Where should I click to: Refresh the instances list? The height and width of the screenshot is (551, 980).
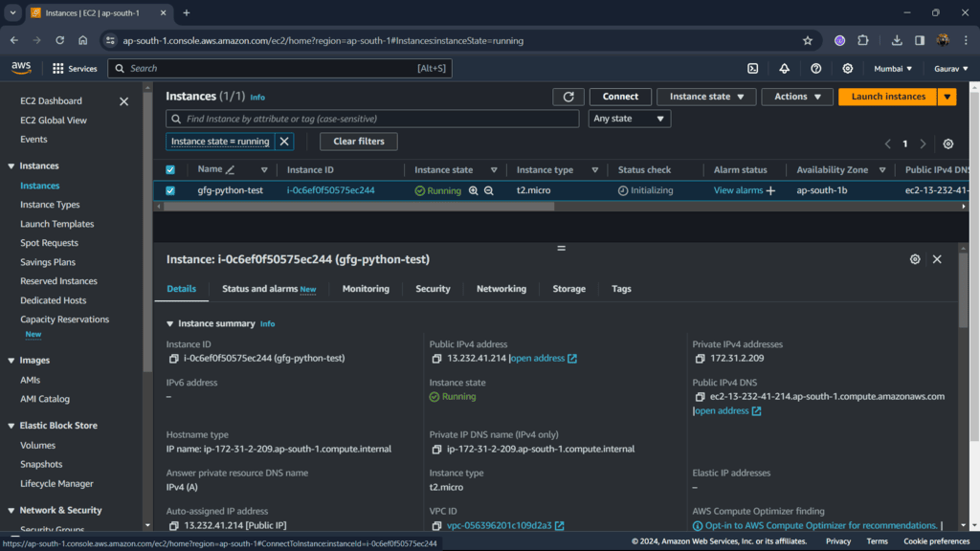[x=568, y=97]
